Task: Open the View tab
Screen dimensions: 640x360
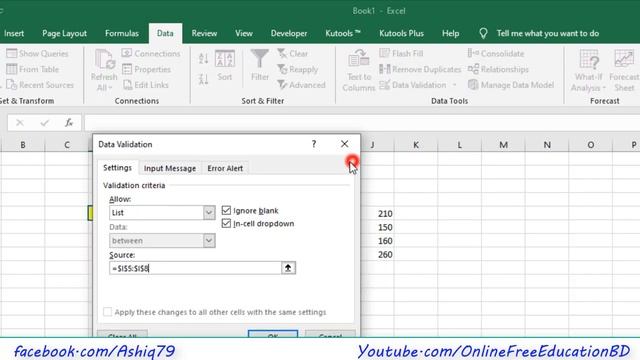Action: (x=244, y=33)
